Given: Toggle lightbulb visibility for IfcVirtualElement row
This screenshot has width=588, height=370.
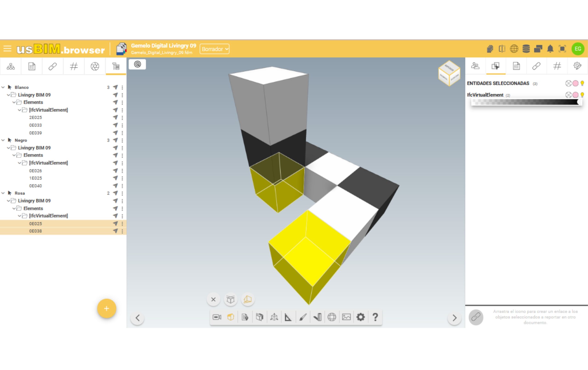Looking at the screenshot, I should (x=582, y=95).
